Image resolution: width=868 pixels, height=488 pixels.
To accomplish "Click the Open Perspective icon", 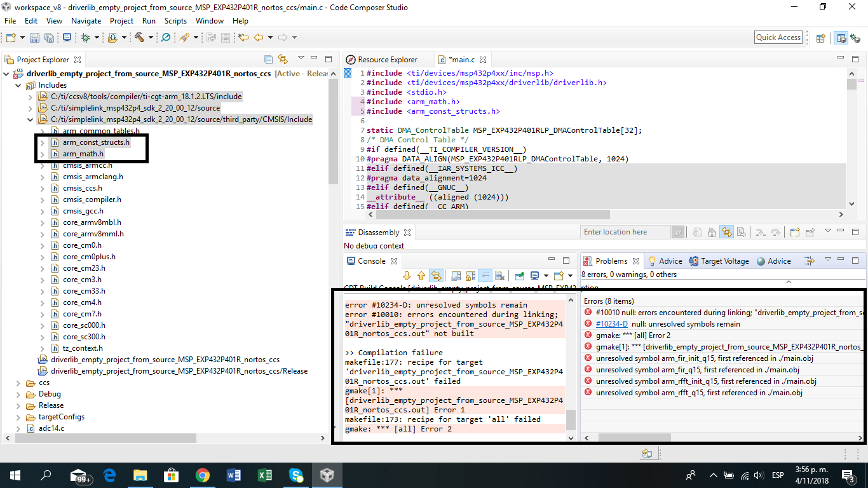I will click(x=820, y=37).
